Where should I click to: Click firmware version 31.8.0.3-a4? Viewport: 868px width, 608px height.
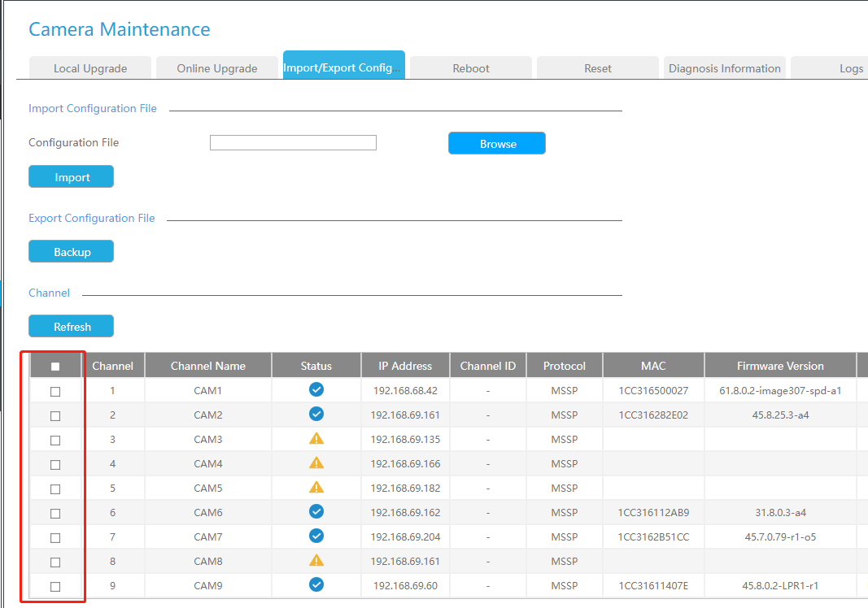tap(780, 512)
